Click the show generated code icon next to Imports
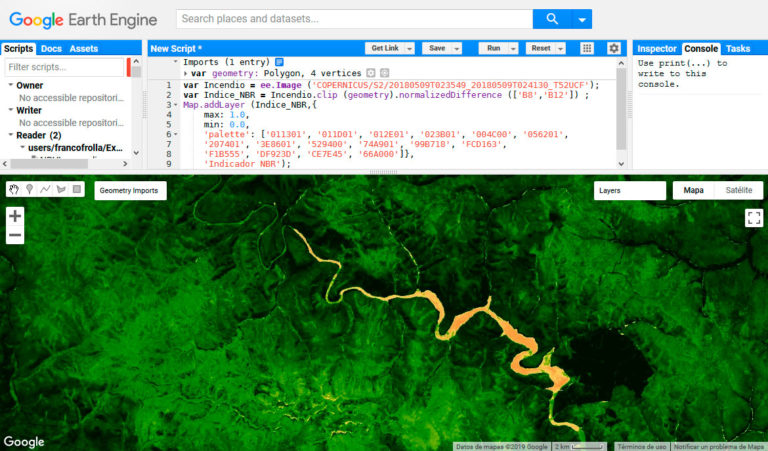Viewport: 768px width, 451px height. click(279, 62)
